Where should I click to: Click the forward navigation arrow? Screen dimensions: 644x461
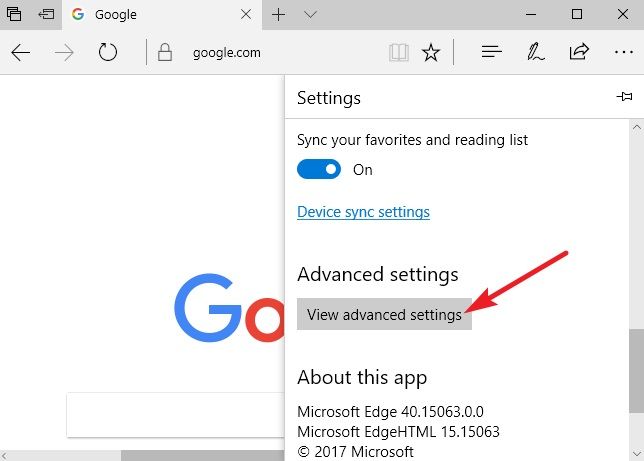click(x=64, y=53)
